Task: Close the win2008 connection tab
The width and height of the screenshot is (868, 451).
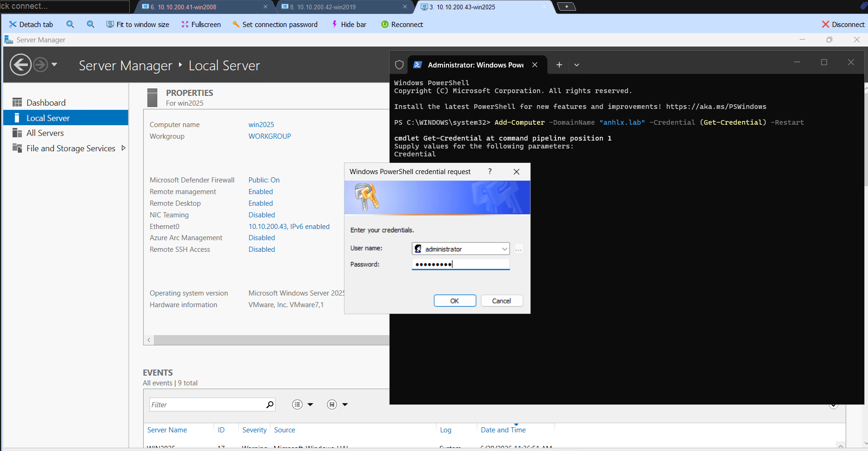Action: click(265, 7)
